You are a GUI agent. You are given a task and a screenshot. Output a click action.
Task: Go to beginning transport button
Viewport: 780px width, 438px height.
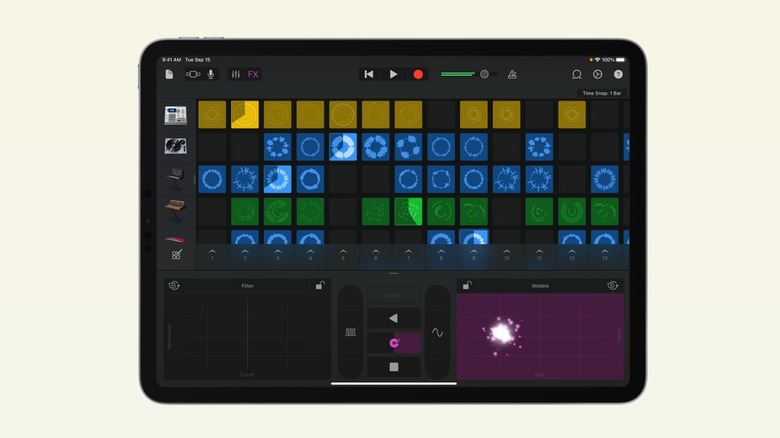pos(369,74)
